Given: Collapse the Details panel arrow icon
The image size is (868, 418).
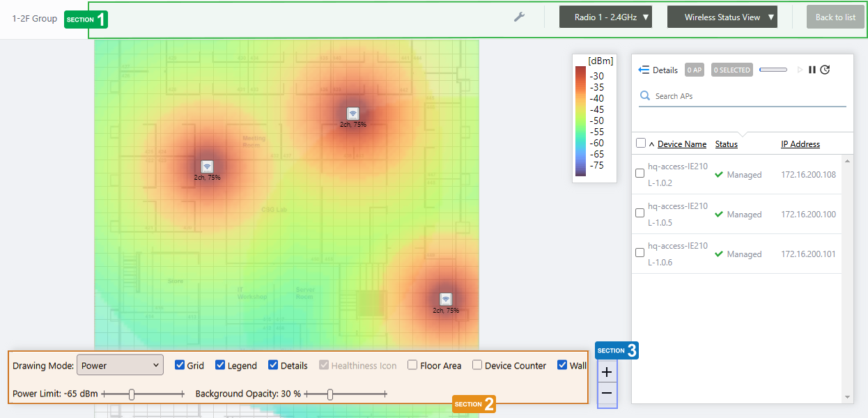Looking at the screenshot, I should coord(644,70).
